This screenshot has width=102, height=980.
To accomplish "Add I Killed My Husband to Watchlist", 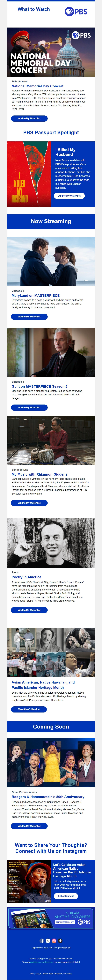I will (69, 196).
